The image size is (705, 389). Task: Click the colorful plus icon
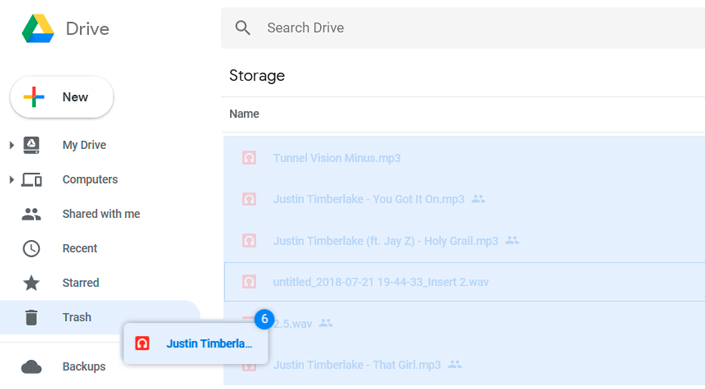click(x=34, y=97)
